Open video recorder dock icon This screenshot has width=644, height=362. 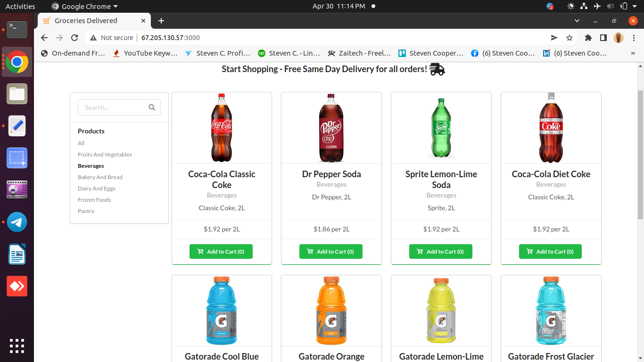pyautogui.click(x=17, y=190)
